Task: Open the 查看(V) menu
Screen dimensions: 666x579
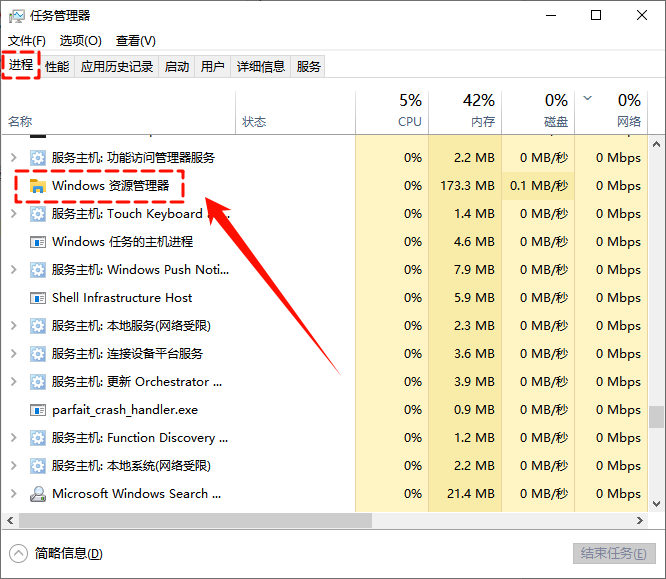Action: [x=136, y=41]
